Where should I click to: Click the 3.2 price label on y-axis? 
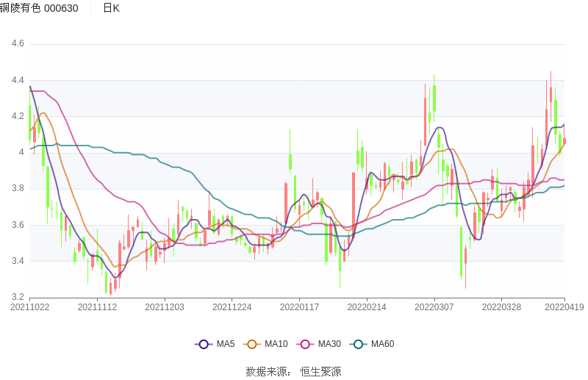click(17, 297)
